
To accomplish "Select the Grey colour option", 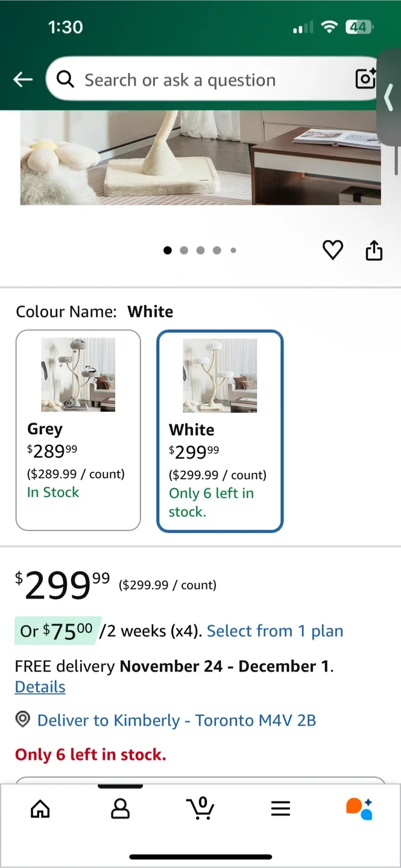I will point(78,430).
